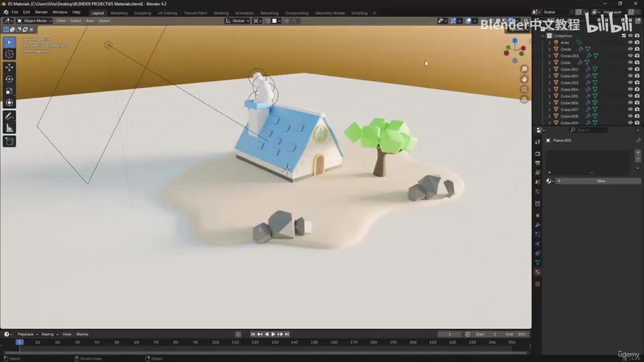
Task: Click the current frame number field
Action: (450, 334)
